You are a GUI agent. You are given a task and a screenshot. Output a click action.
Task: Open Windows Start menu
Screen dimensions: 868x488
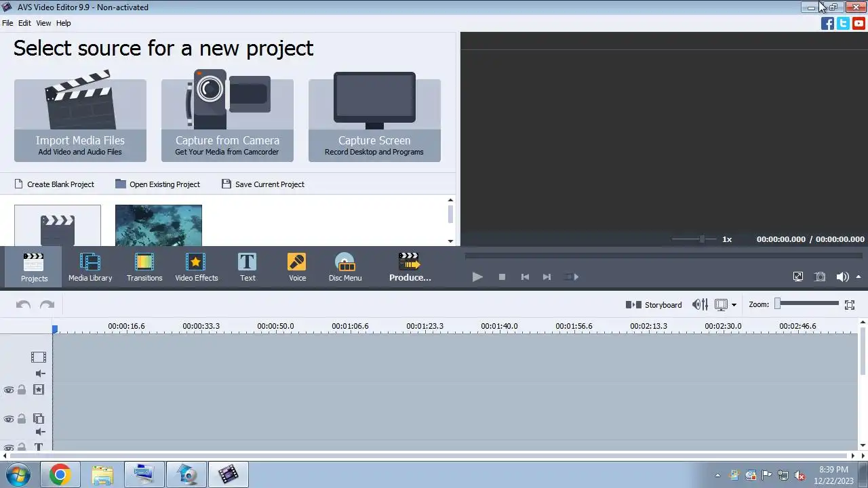(18, 474)
